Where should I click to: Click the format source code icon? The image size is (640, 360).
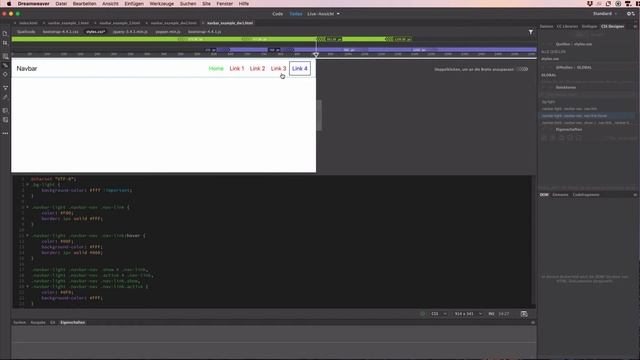coord(5,88)
